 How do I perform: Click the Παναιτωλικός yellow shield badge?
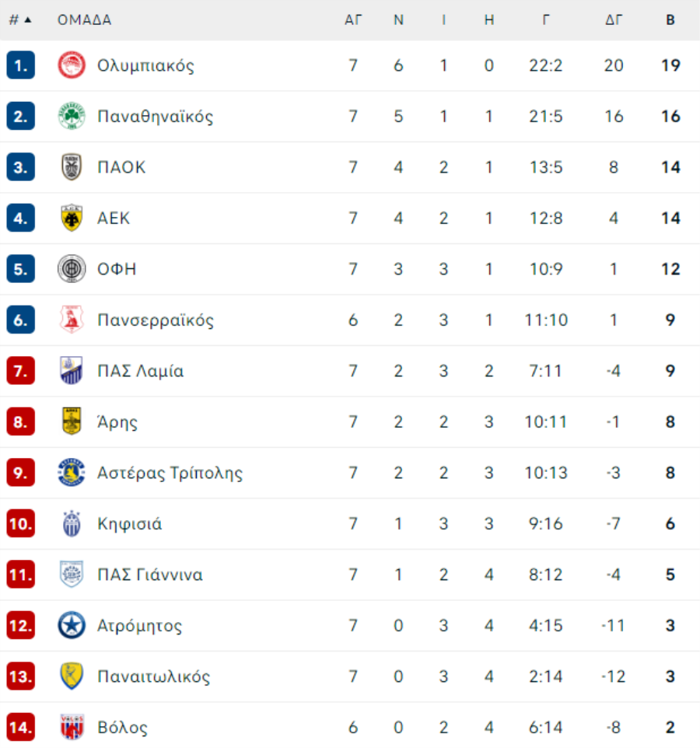click(x=72, y=676)
